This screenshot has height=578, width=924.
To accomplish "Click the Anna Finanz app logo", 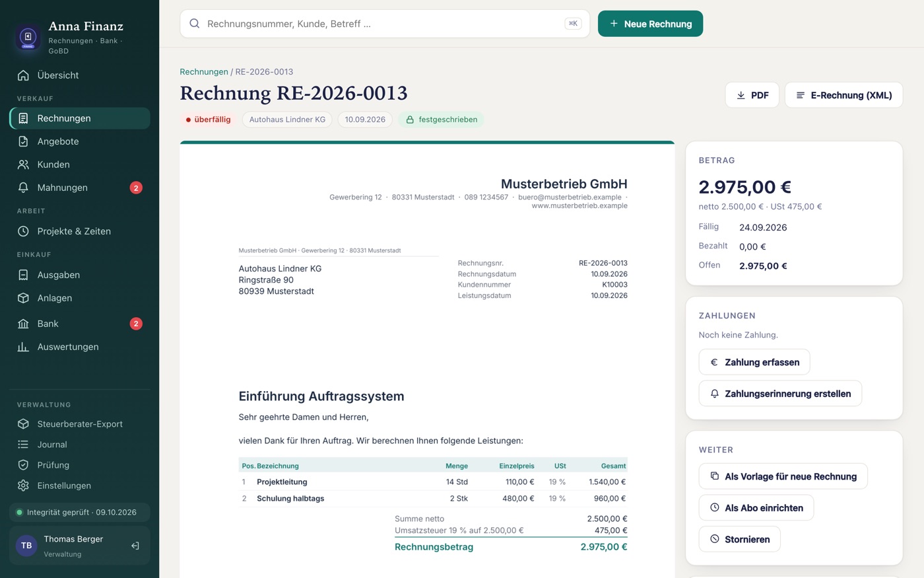I will click(28, 37).
